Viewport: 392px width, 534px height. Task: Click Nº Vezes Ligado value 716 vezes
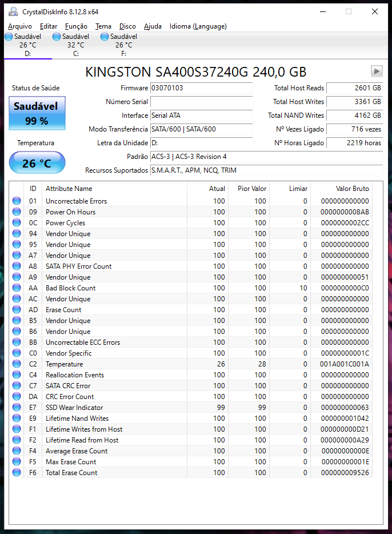[354, 129]
